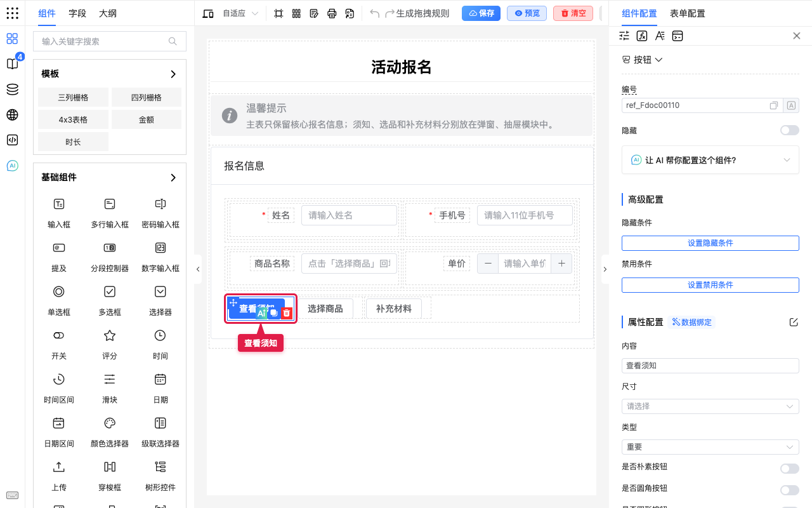
Task: Click the 内容 field containing 查看须知
Action: pyautogui.click(x=710, y=366)
